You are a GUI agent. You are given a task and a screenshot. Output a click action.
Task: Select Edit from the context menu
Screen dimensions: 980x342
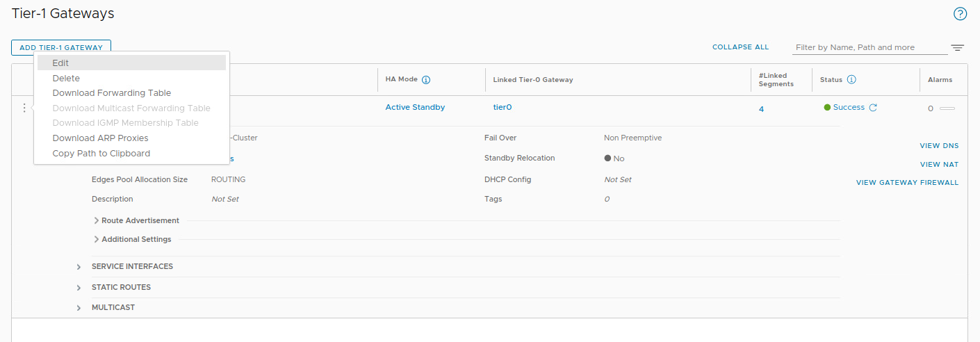(61, 63)
